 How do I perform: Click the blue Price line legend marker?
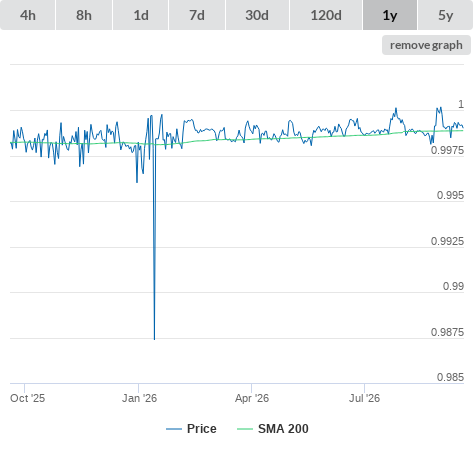click(174, 429)
